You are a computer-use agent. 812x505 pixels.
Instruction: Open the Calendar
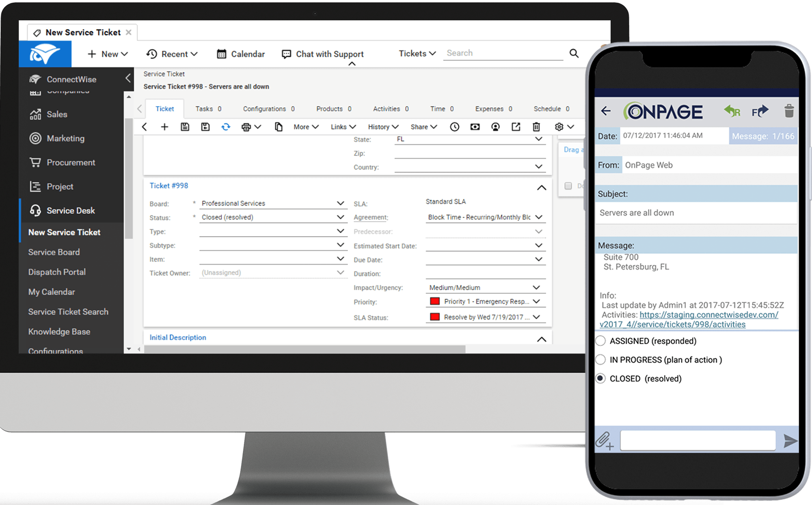point(241,54)
